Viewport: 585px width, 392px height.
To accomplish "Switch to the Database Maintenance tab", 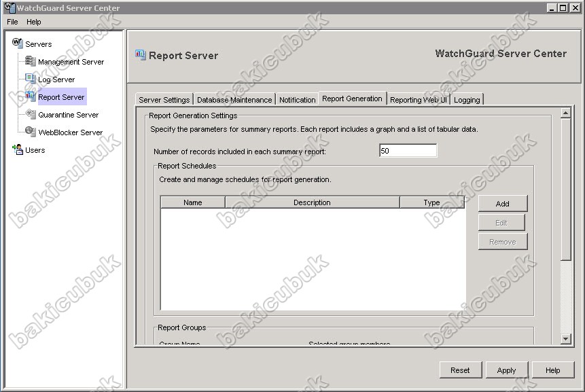I will coord(234,100).
